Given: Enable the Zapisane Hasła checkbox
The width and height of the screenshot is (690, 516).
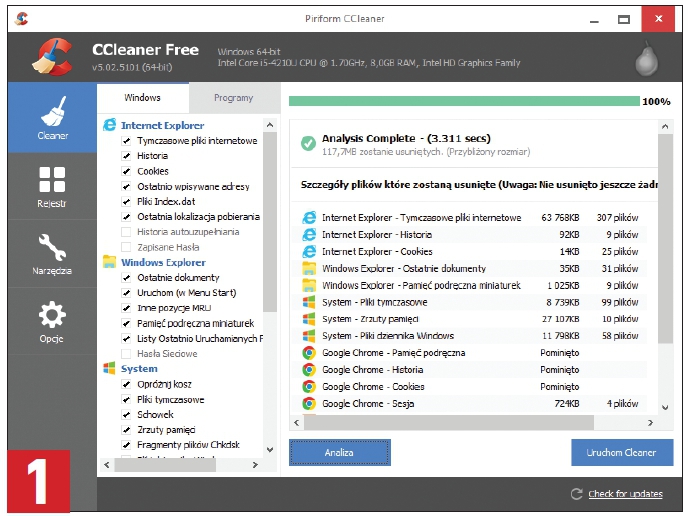Looking at the screenshot, I should [x=126, y=247].
